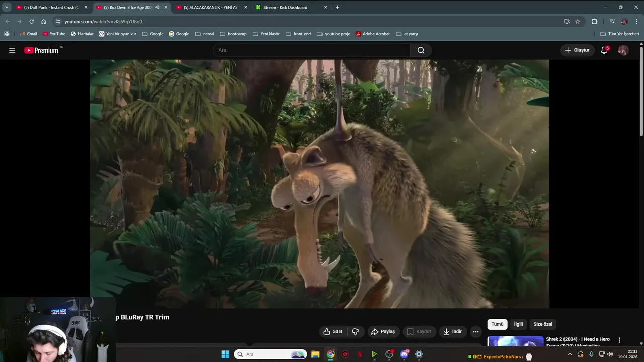Open the YouTube hamburger guide menu
This screenshot has width=644, height=362.
[12, 50]
